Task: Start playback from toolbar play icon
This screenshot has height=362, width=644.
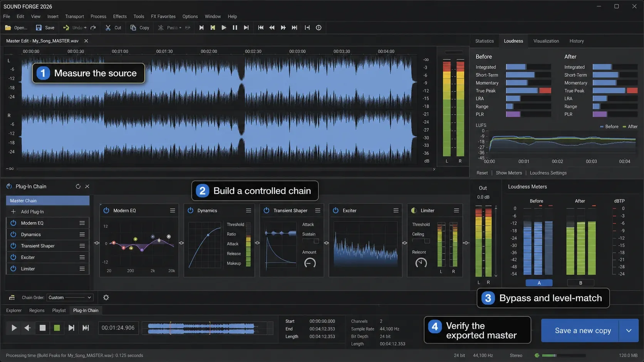Action: [224, 28]
